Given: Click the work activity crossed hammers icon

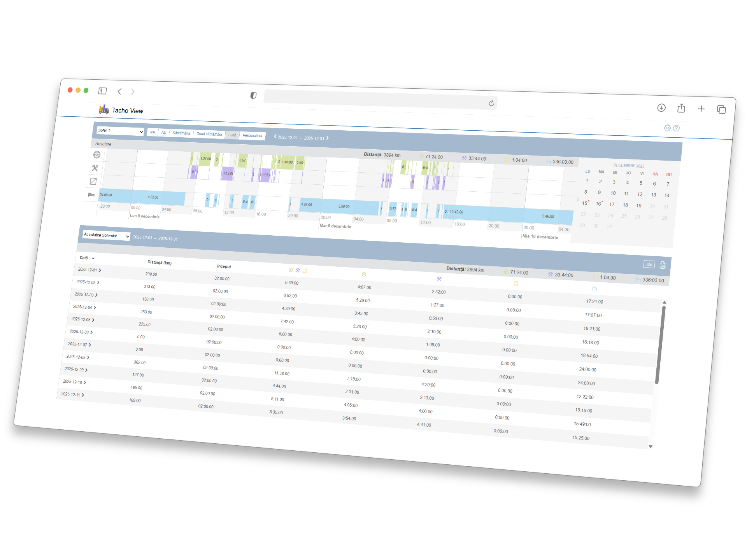Looking at the screenshot, I should [x=95, y=168].
